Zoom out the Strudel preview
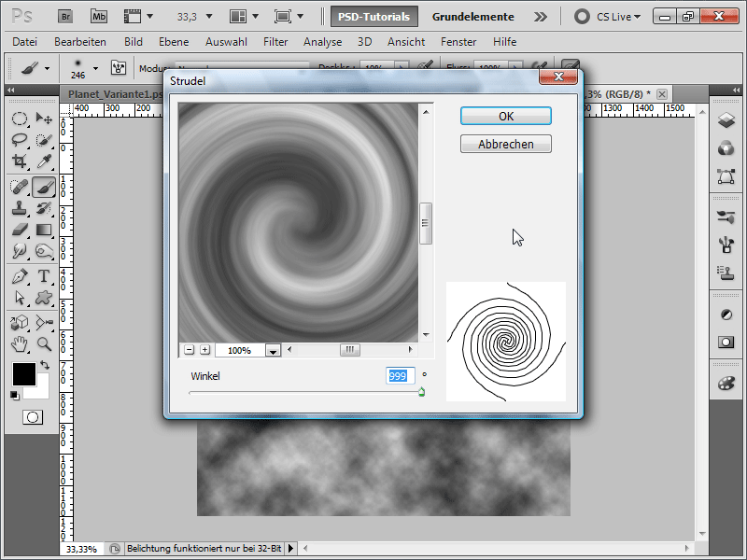This screenshot has width=747, height=560. (x=190, y=350)
